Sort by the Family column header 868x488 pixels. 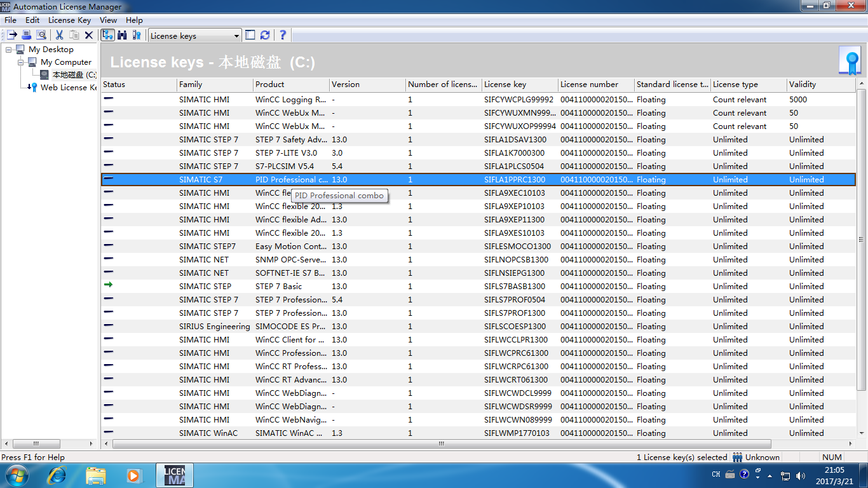[214, 85]
